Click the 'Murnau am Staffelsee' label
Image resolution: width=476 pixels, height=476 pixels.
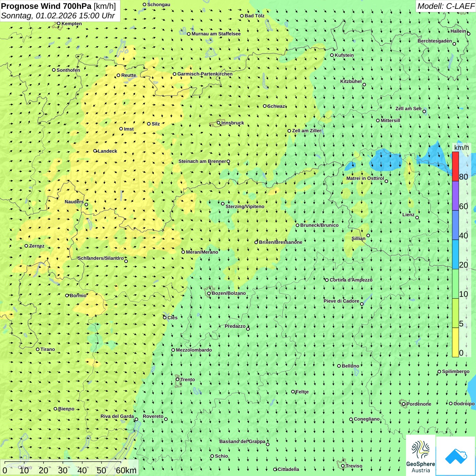pyautogui.click(x=216, y=34)
